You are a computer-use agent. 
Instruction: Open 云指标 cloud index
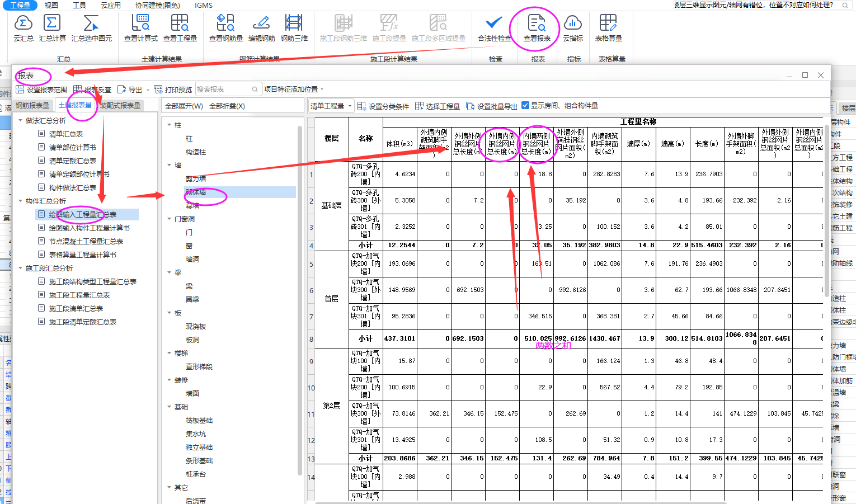(573, 28)
